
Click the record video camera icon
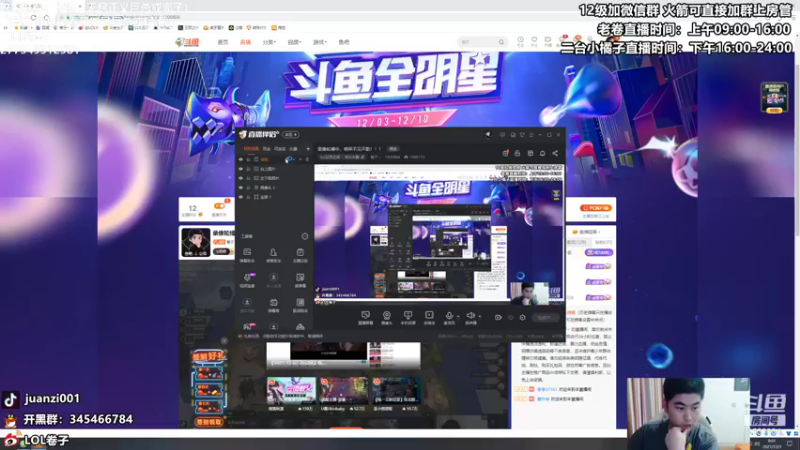(x=498, y=317)
